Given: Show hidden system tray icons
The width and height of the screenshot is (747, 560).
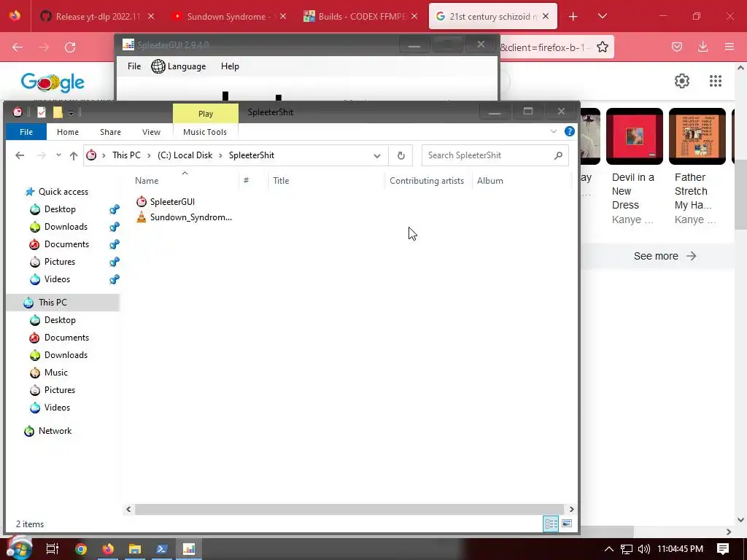Looking at the screenshot, I should click(x=608, y=549).
